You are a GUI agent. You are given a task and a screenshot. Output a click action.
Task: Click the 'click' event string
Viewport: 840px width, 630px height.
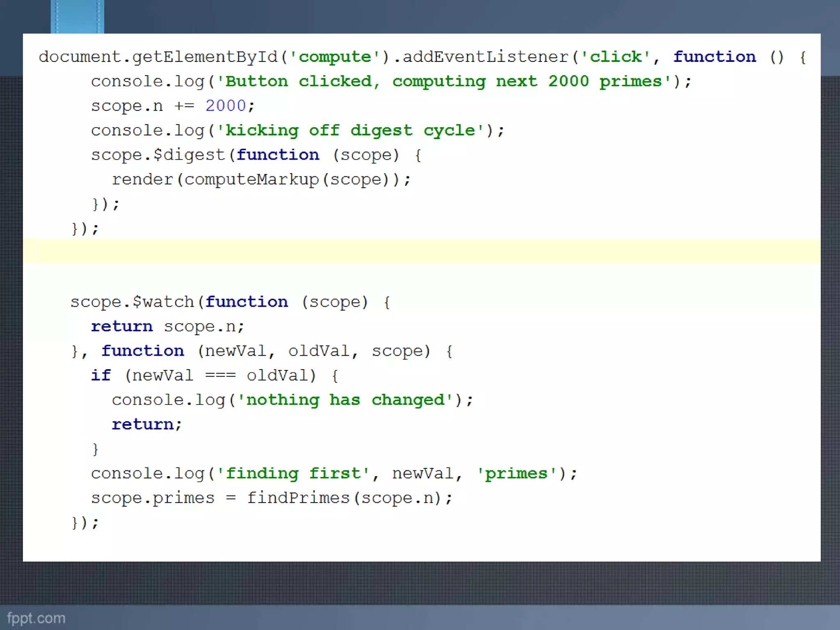click(615, 57)
